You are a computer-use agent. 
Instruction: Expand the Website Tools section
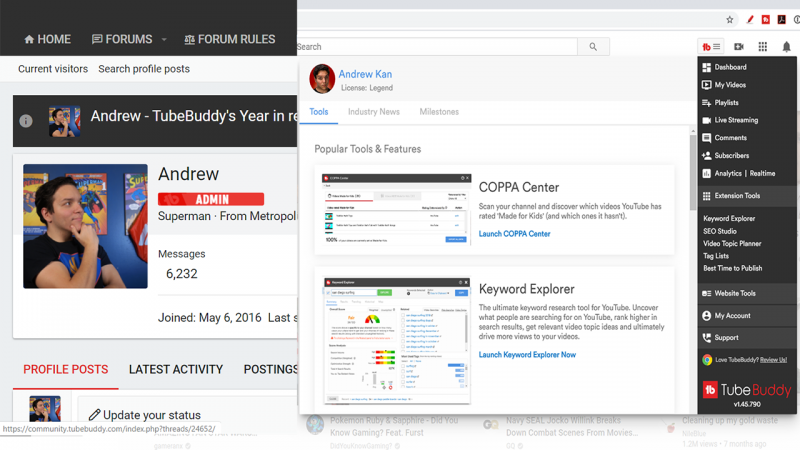734,293
